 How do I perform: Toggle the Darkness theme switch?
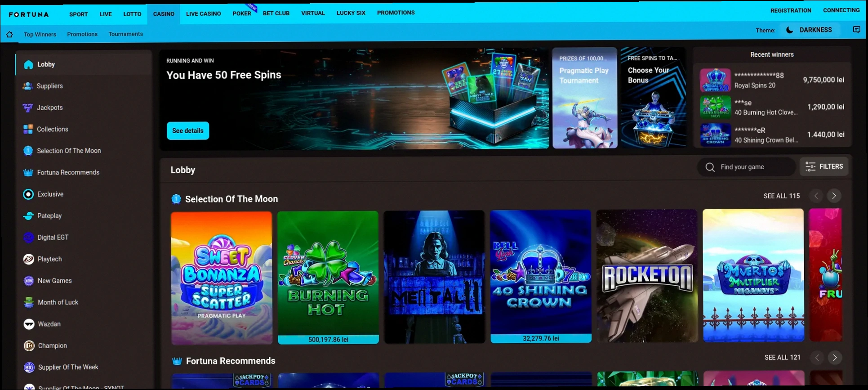[x=810, y=30]
